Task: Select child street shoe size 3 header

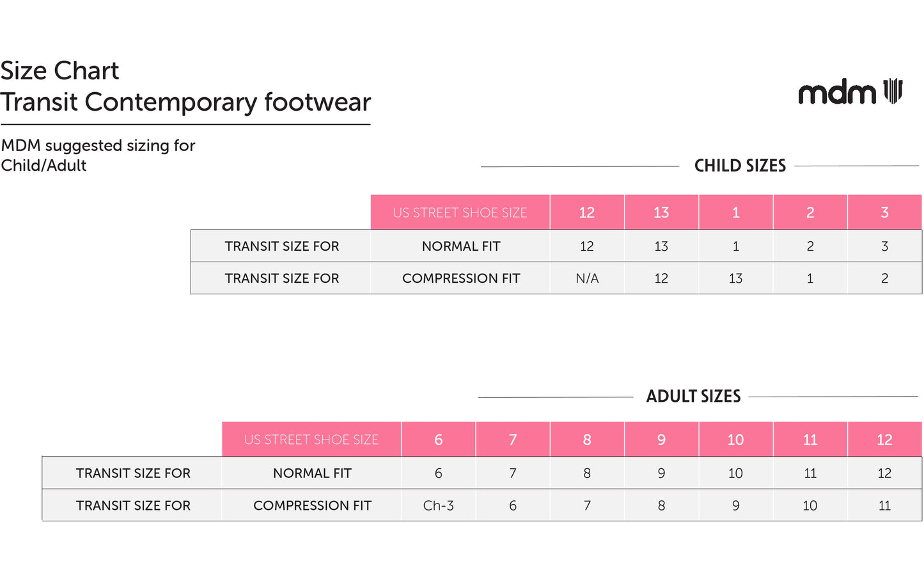Action: (x=884, y=212)
